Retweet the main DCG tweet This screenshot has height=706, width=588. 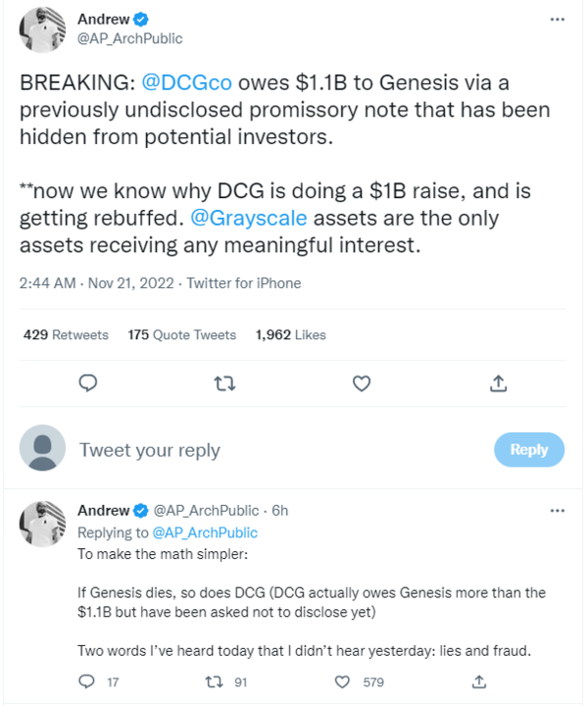coord(224,382)
